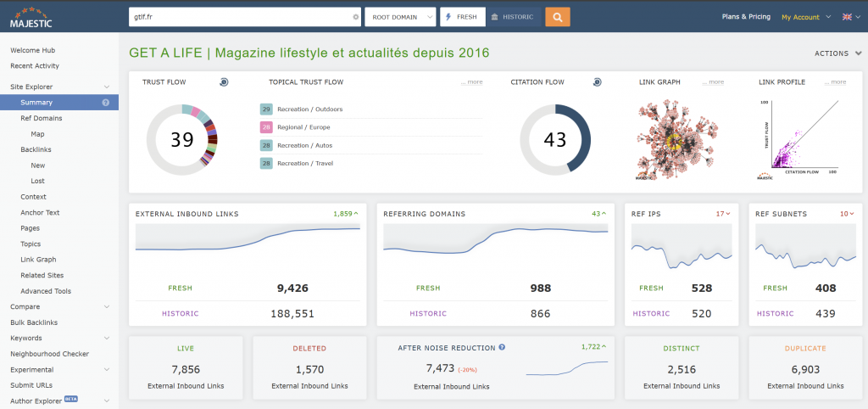This screenshot has height=409, width=868.
Task: Go to Anchor Text in the sidebar
Action: [40, 212]
